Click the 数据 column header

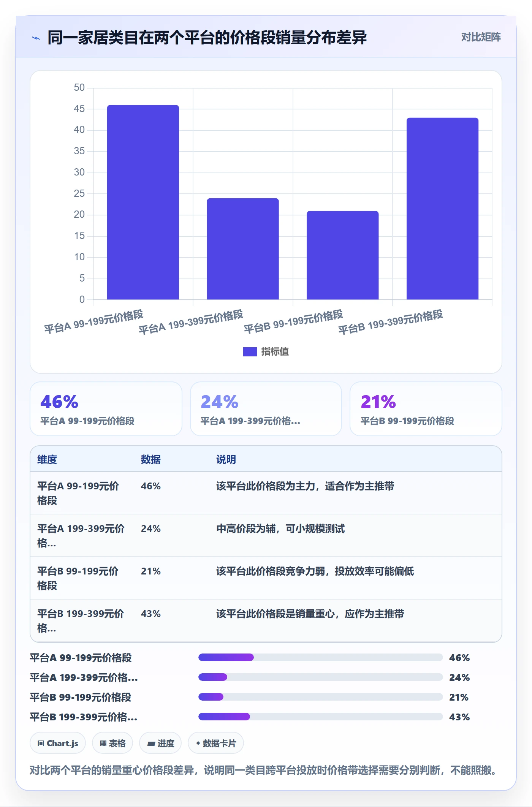pyautogui.click(x=150, y=459)
